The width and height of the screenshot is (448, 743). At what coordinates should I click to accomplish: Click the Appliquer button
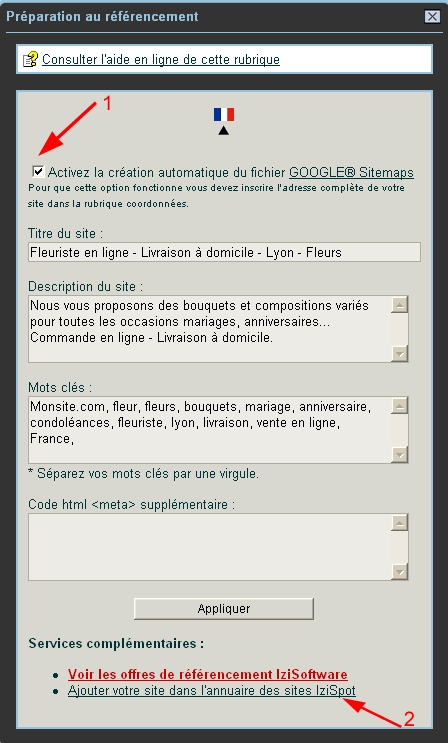[x=224, y=608]
